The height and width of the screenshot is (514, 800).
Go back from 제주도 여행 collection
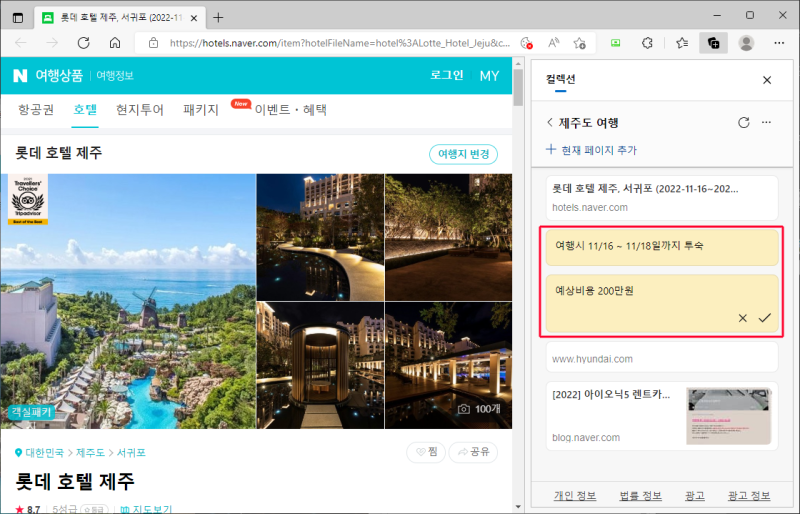click(x=549, y=123)
